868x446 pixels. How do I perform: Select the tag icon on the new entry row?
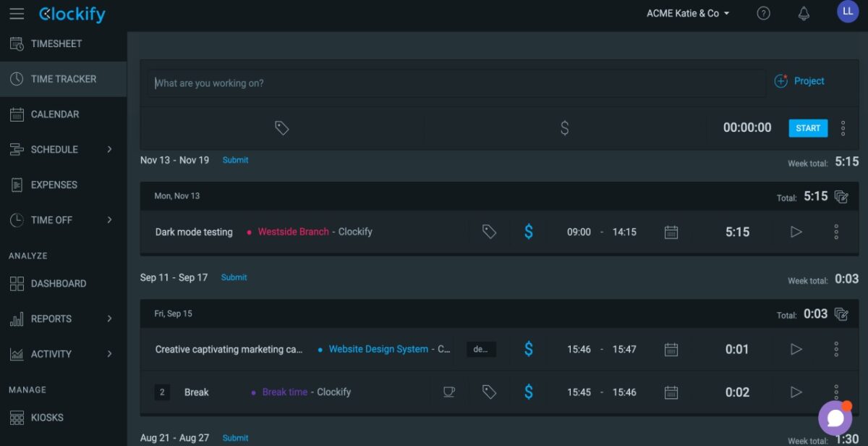click(281, 127)
